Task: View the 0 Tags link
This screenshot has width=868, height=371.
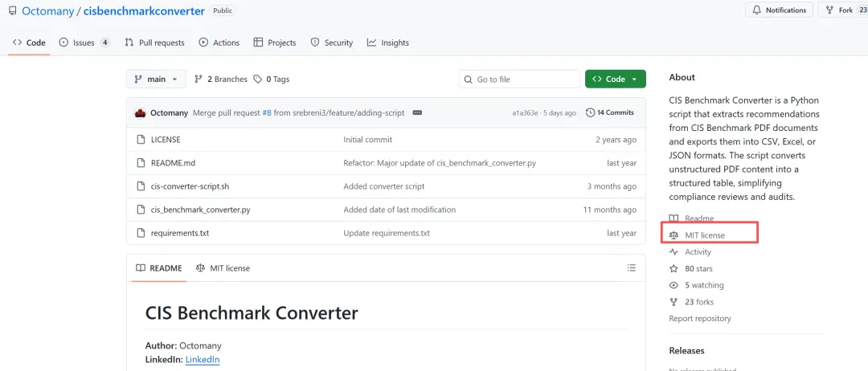Action: [272, 79]
